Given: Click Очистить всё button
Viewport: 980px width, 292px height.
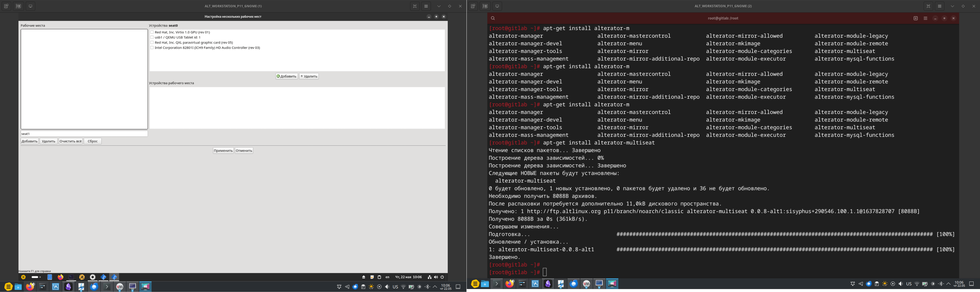Looking at the screenshot, I should click(x=70, y=141).
